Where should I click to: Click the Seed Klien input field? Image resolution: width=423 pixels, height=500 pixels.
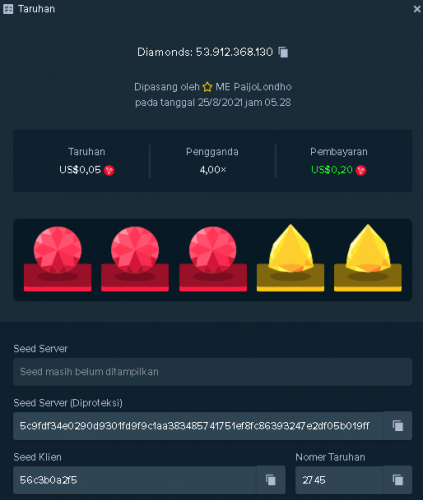pos(135,480)
